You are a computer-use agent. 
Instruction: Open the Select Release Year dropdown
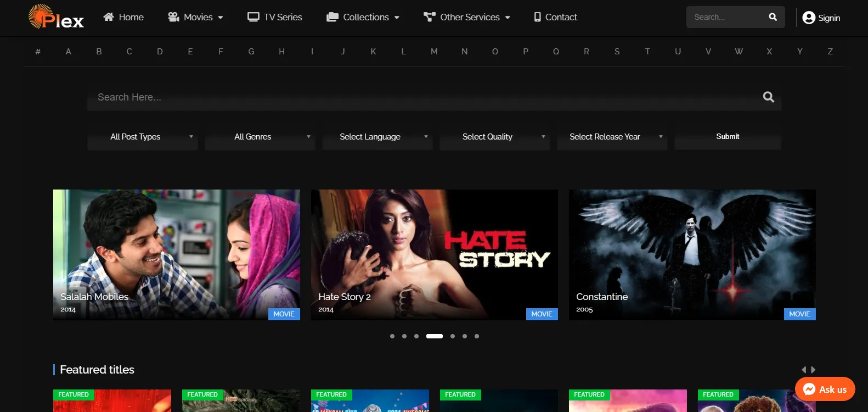612,137
